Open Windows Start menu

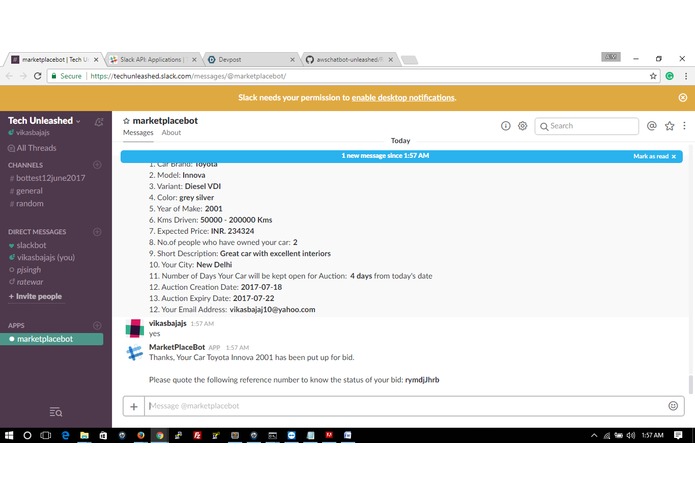(9, 435)
